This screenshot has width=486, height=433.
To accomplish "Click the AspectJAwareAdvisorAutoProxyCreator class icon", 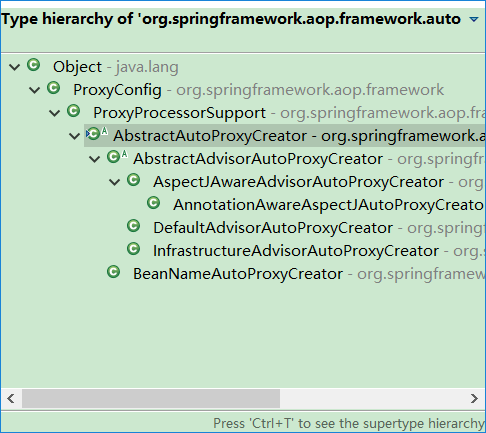I will click(133, 180).
